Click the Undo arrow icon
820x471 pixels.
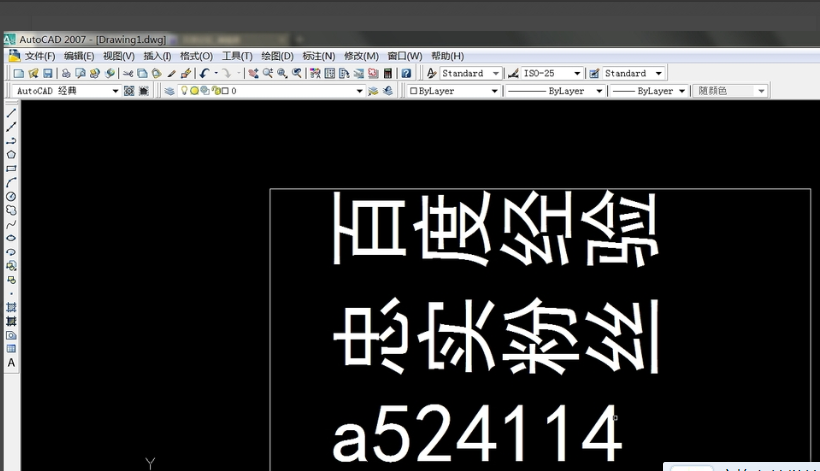tap(204, 73)
